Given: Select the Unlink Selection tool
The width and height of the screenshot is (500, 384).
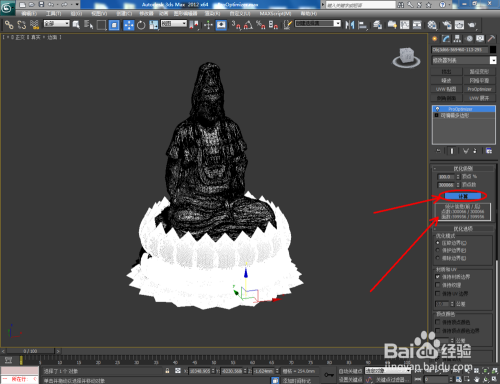Looking at the screenshot, I should [22, 25].
